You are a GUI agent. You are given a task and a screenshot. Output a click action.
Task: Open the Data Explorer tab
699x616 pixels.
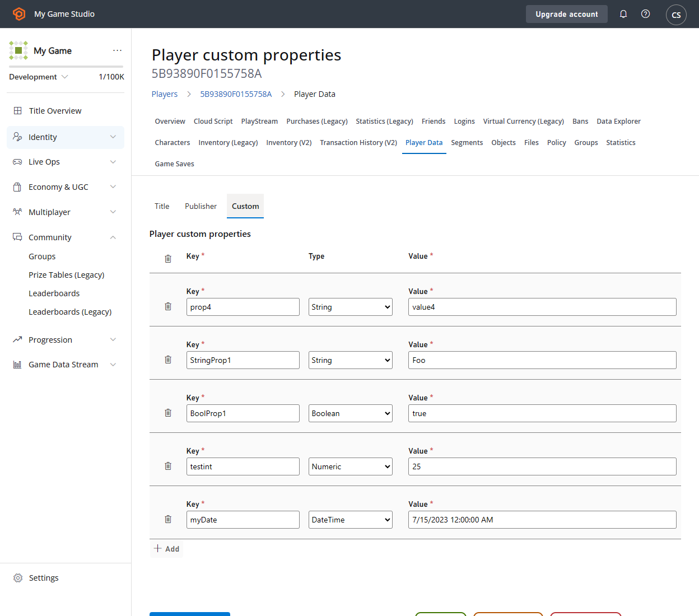pos(618,122)
